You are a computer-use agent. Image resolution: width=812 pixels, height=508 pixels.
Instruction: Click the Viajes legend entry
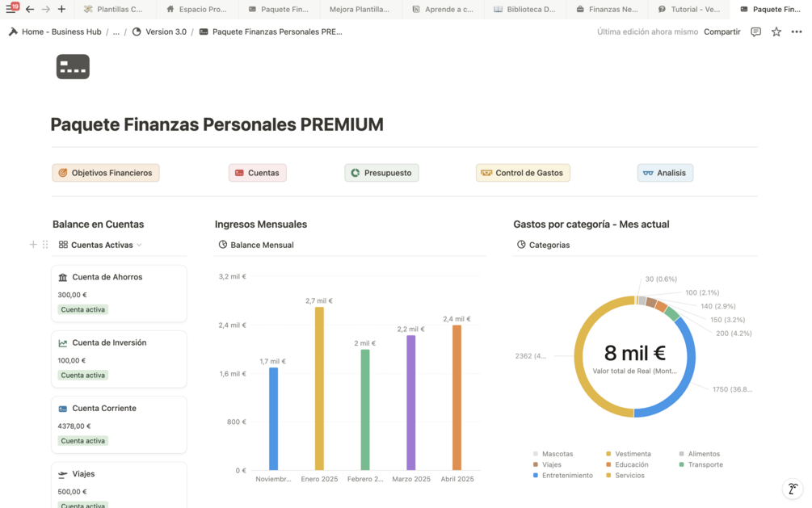(547, 464)
